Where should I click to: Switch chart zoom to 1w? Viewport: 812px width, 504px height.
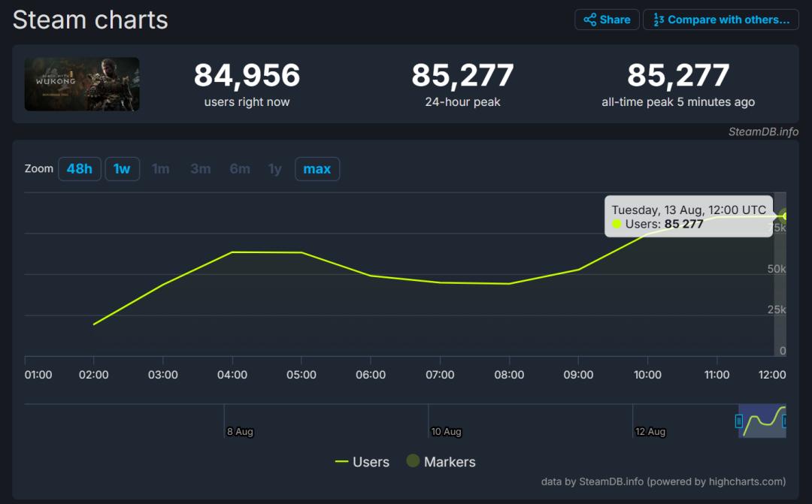pyautogui.click(x=122, y=169)
